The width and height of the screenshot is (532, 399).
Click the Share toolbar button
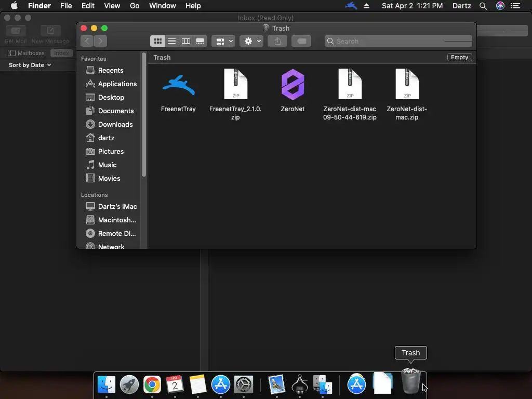pyautogui.click(x=277, y=41)
